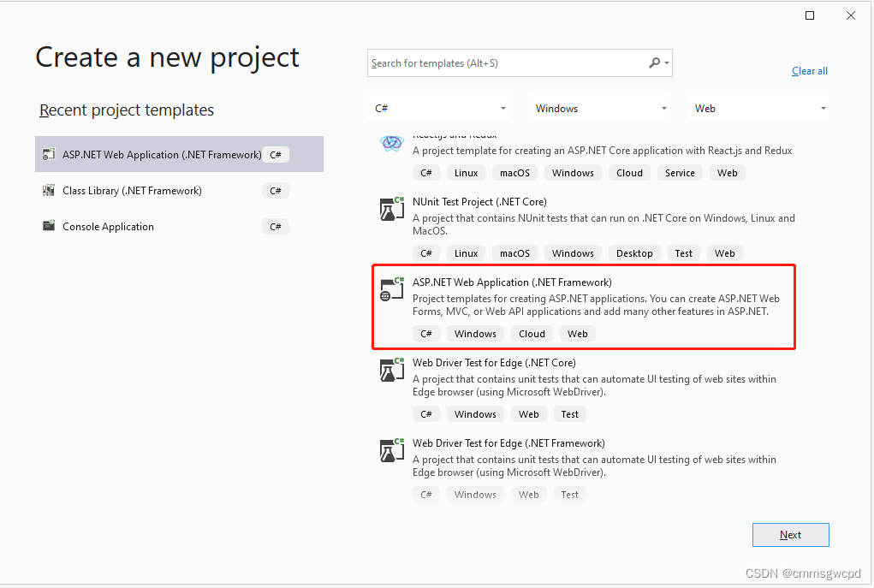Click the recent ASP.NET Web Application icon

[x=49, y=154]
